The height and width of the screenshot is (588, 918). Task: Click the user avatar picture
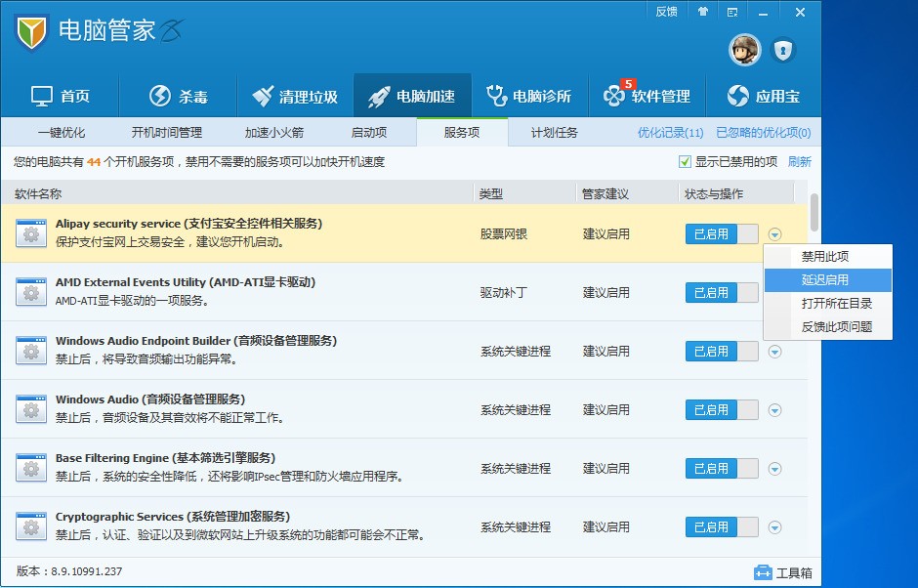[745, 50]
